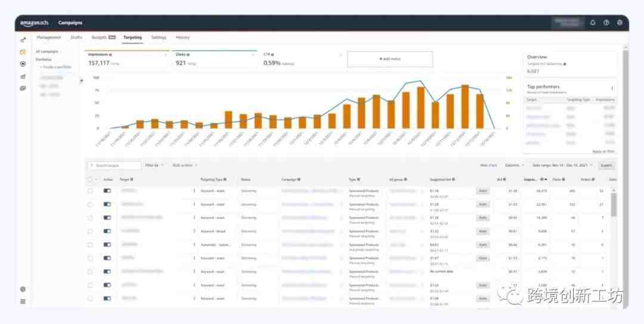Click the Campaigns header title
Viewport: 644px width, 324px height.
tap(70, 23)
